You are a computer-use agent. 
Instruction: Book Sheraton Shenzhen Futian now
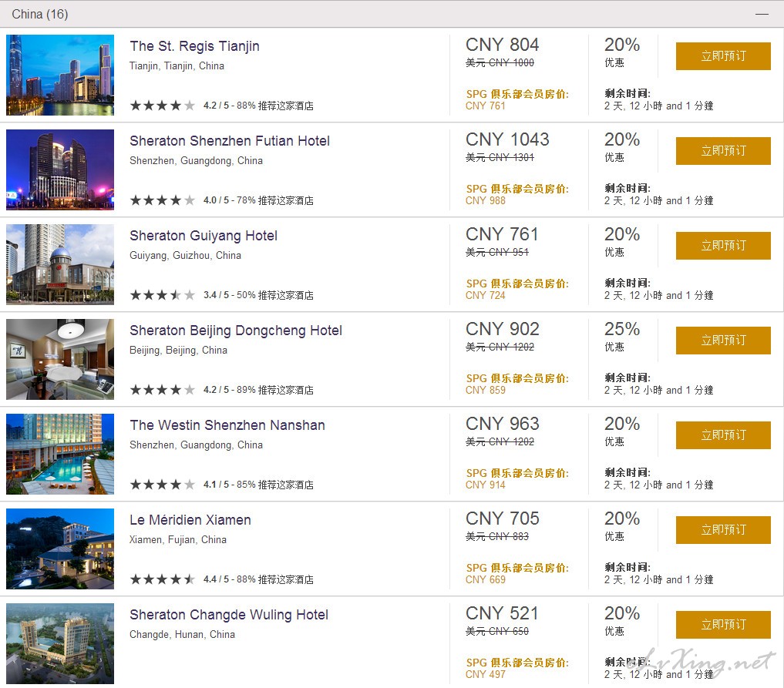coord(723,151)
